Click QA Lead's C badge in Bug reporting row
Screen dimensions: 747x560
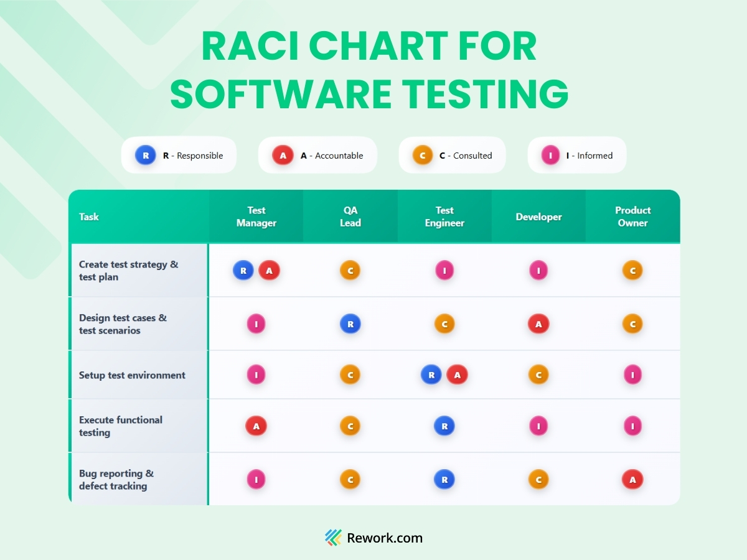350,480
